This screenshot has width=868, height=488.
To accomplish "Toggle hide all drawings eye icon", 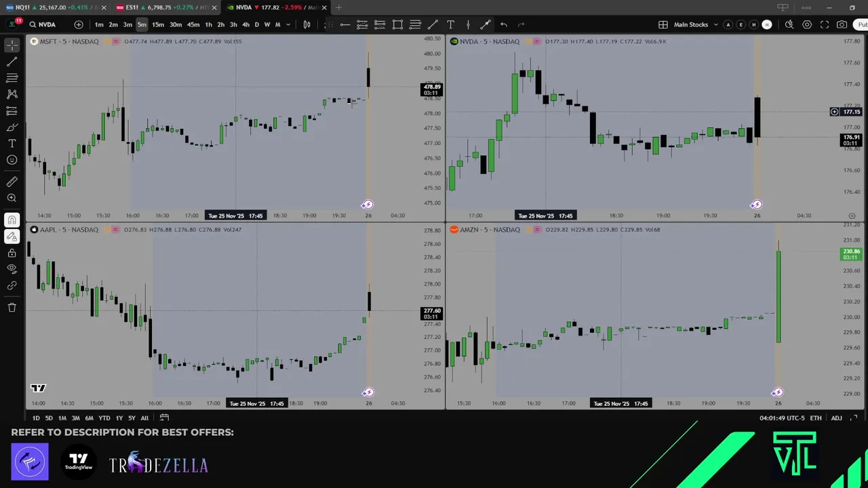I will click(12, 269).
